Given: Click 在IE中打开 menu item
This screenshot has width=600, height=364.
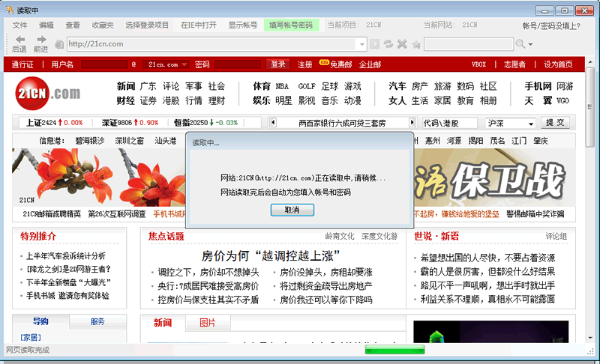Looking at the screenshot, I should click(x=198, y=25).
